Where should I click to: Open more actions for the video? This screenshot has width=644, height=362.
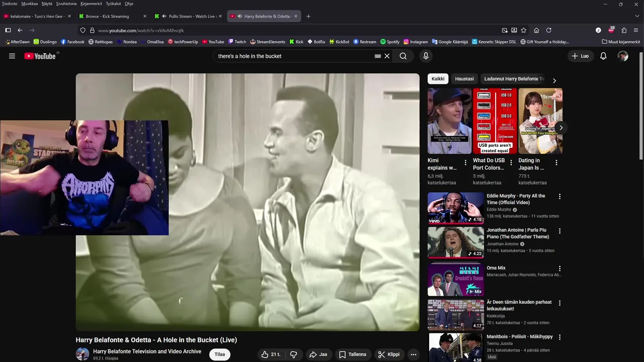tap(413, 354)
